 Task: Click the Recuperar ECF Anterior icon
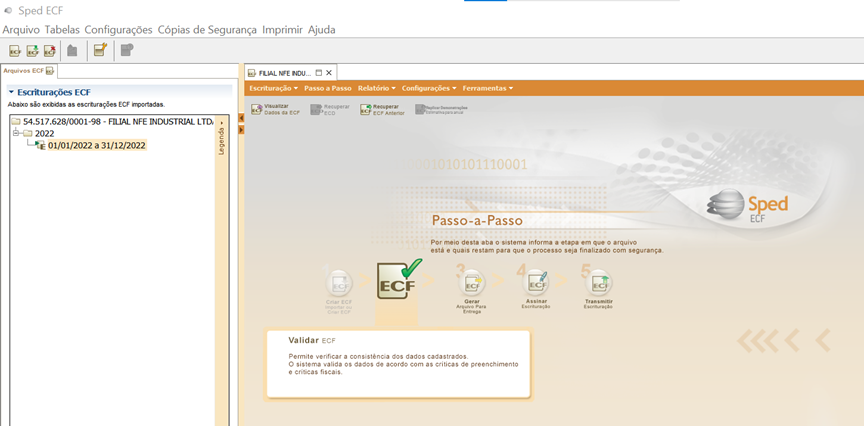pos(366,110)
